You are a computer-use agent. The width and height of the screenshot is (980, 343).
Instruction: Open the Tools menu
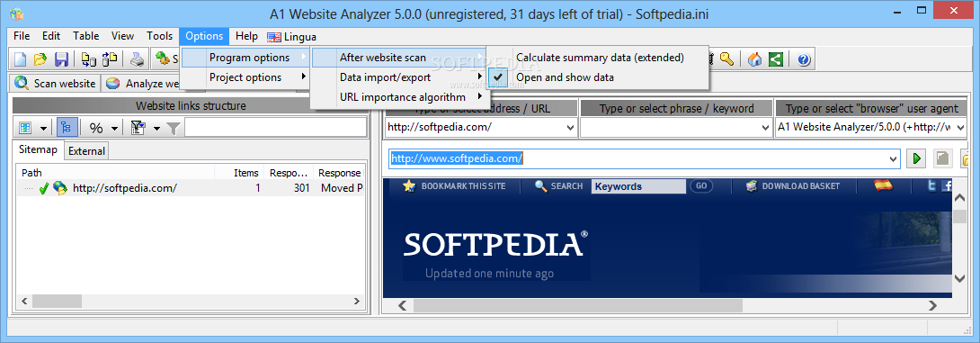[x=160, y=36]
